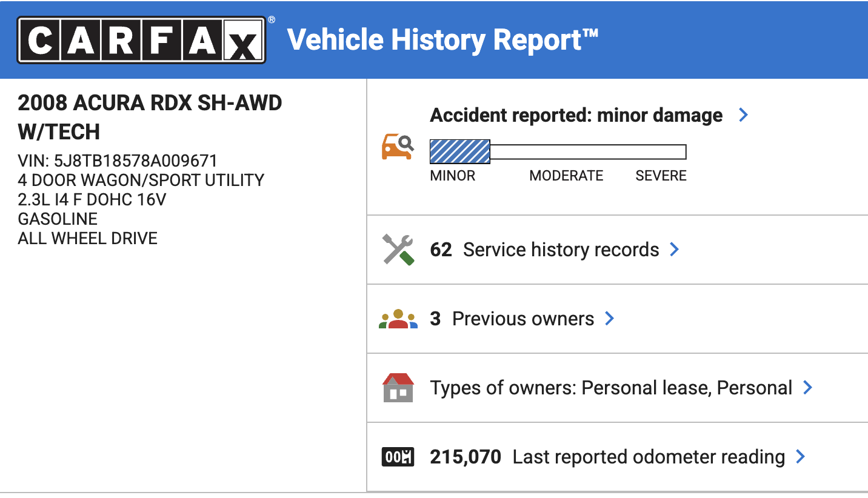Click the striped blue damage severity bar
The image size is (868, 498).
(x=459, y=151)
